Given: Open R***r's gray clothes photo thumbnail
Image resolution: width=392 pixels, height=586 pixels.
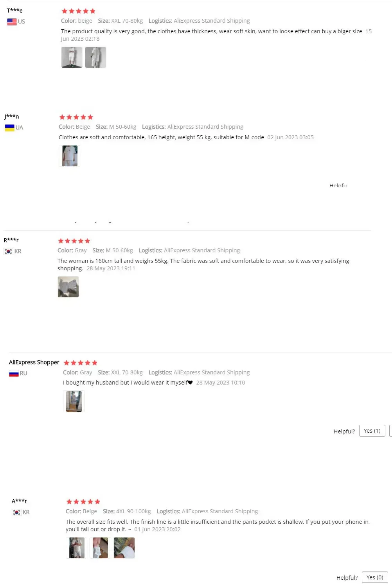Looking at the screenshot, I should tap(68, 287).
